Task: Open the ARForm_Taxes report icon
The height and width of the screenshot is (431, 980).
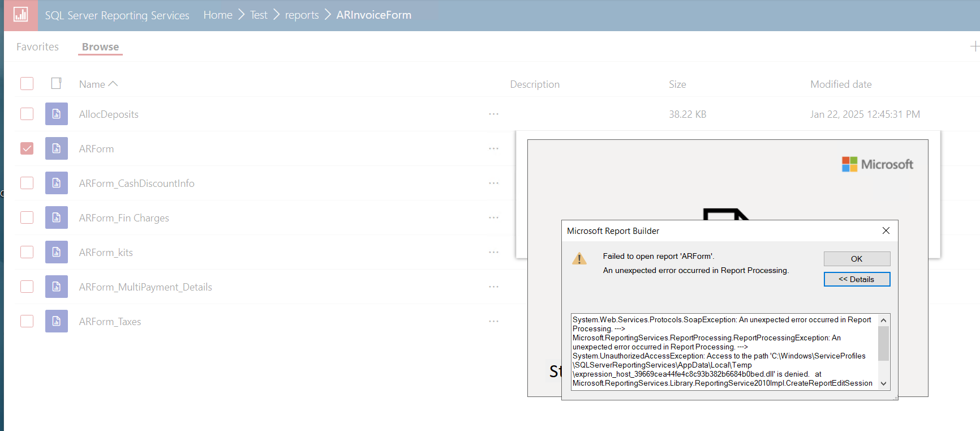Action: [x=57, y=321]
